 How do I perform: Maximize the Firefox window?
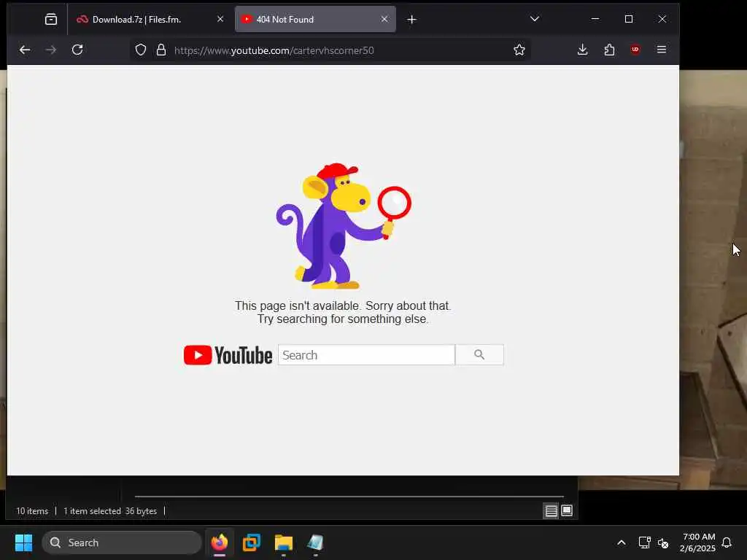point(629,19)
